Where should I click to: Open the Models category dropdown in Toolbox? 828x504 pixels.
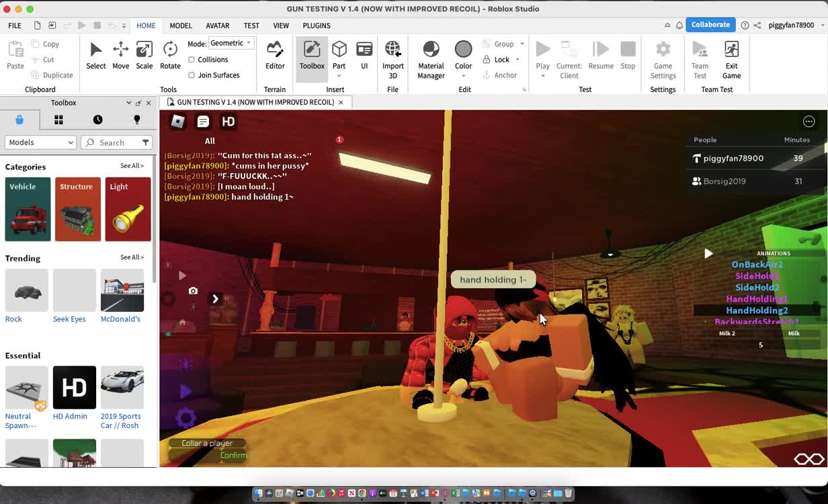click(x=40, y=142)
